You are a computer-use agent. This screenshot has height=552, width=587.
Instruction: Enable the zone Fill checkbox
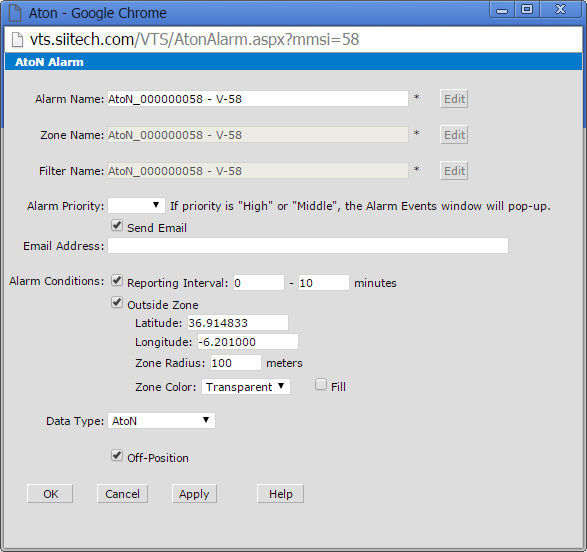pyautogui.click(x=321, y=384)
